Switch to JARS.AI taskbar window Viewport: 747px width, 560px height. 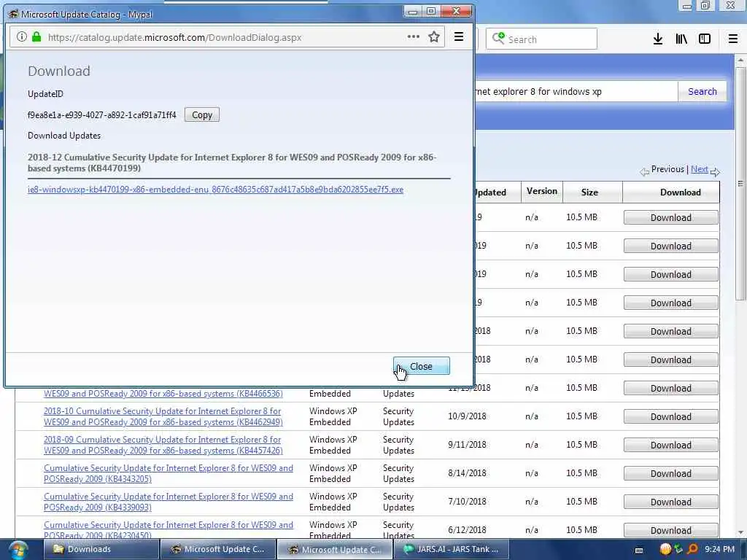coord(452,550)
